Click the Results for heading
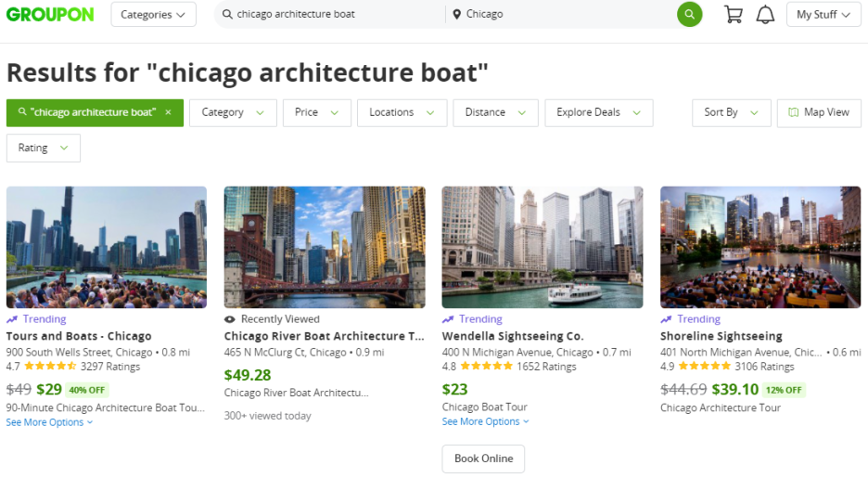 [x=247, y=72]
